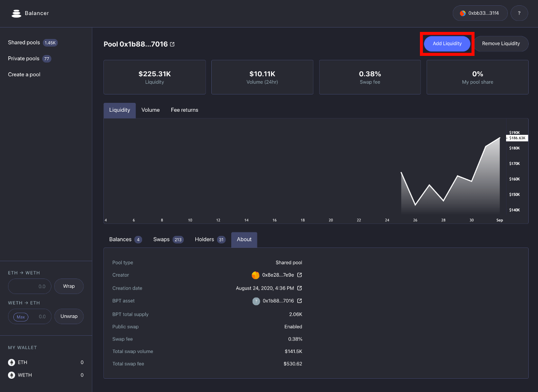This screenshot has width=538, height=392.
Task: Open Shared pools in the sidebar
Action: [x=24, y=42]
